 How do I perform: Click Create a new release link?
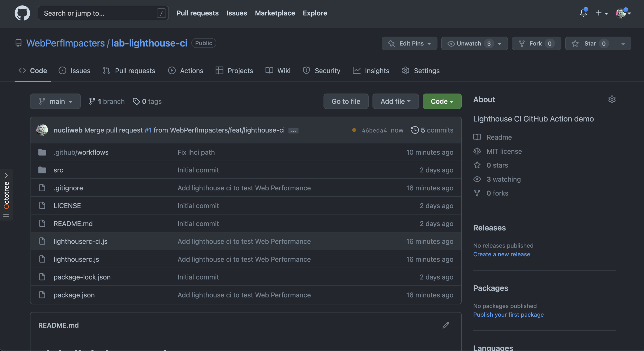(x=501, y=254)
